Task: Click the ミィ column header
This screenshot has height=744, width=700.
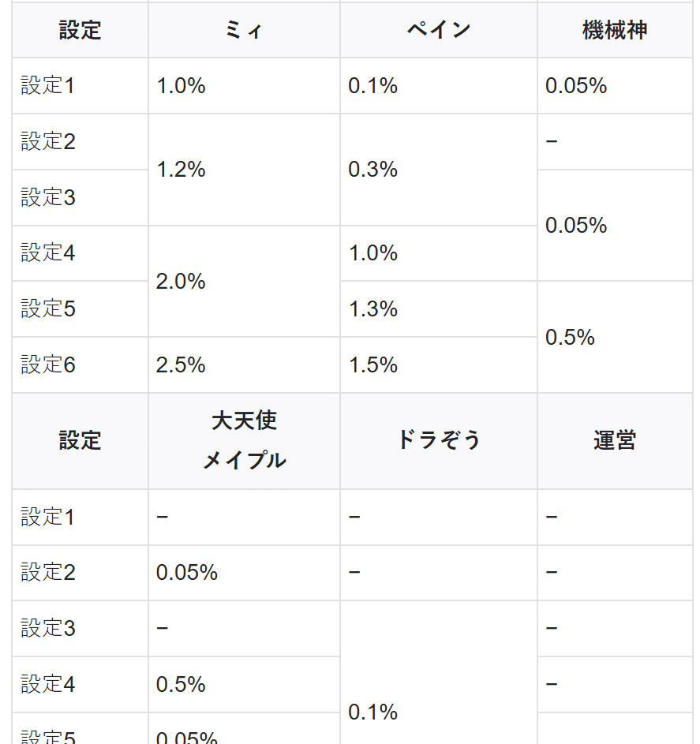Action: click(244, 31)
